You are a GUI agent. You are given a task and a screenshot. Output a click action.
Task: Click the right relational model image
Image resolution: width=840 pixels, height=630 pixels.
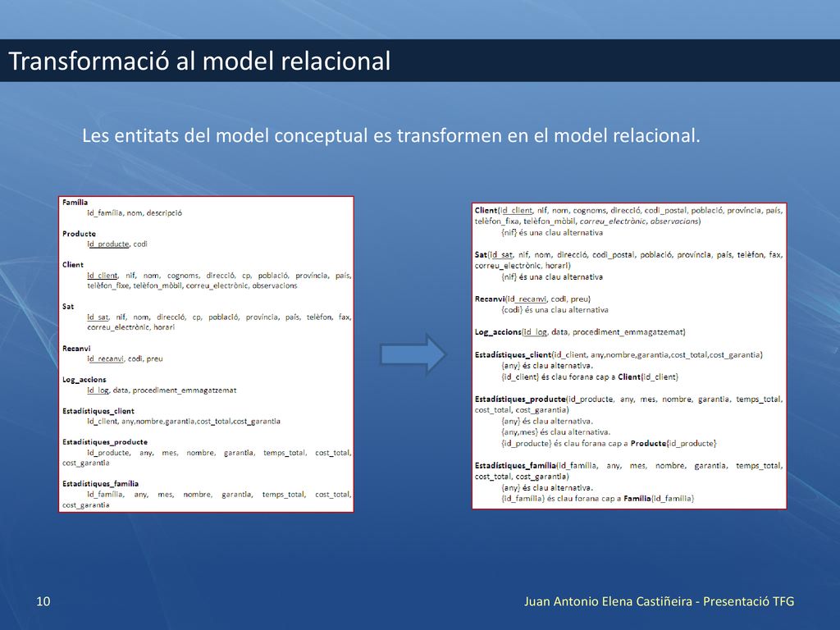click(x=629, y=356)
